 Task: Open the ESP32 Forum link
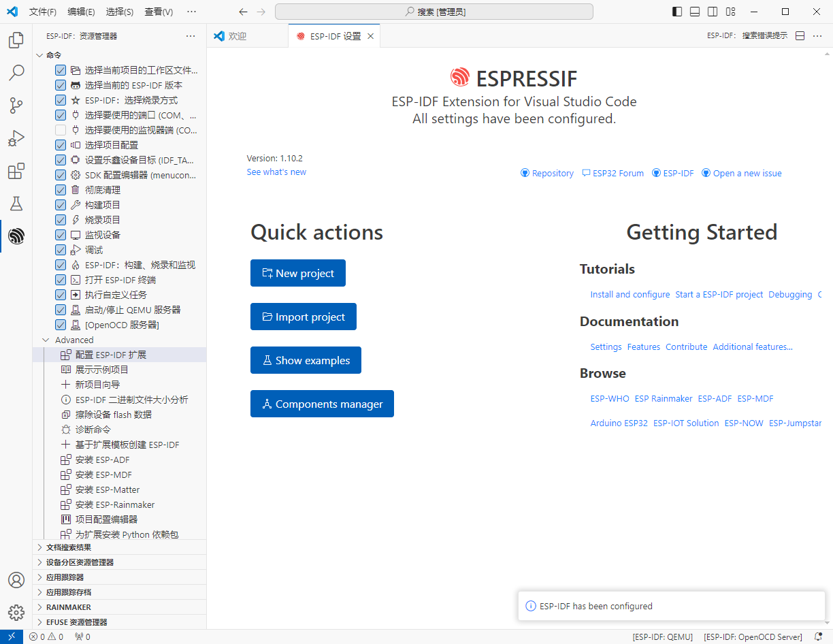612,174
